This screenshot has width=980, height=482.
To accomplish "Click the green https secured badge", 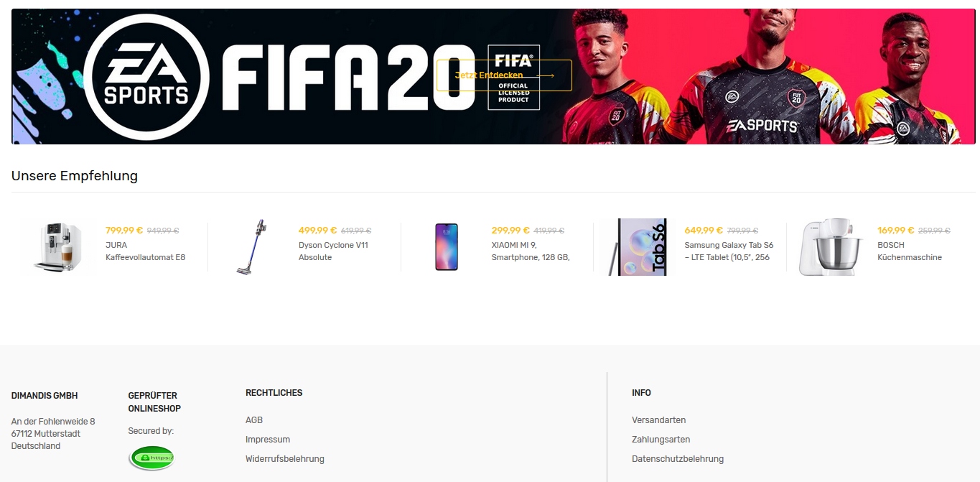I will [152, 458].
